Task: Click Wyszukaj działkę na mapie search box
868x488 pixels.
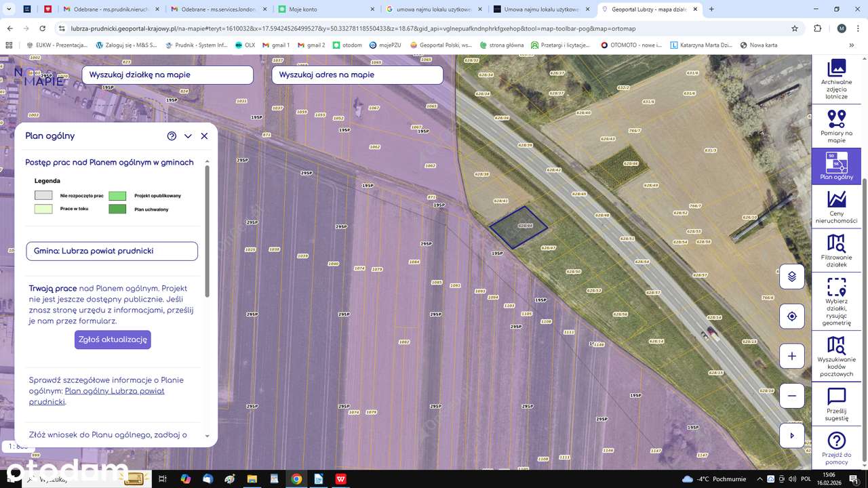Action: click(167, 75)
